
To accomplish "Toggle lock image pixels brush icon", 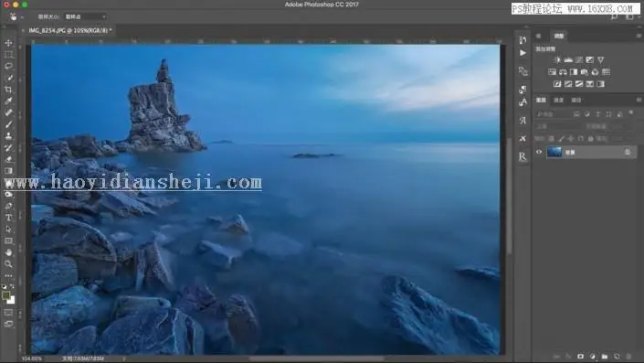I will coord(561,139).
